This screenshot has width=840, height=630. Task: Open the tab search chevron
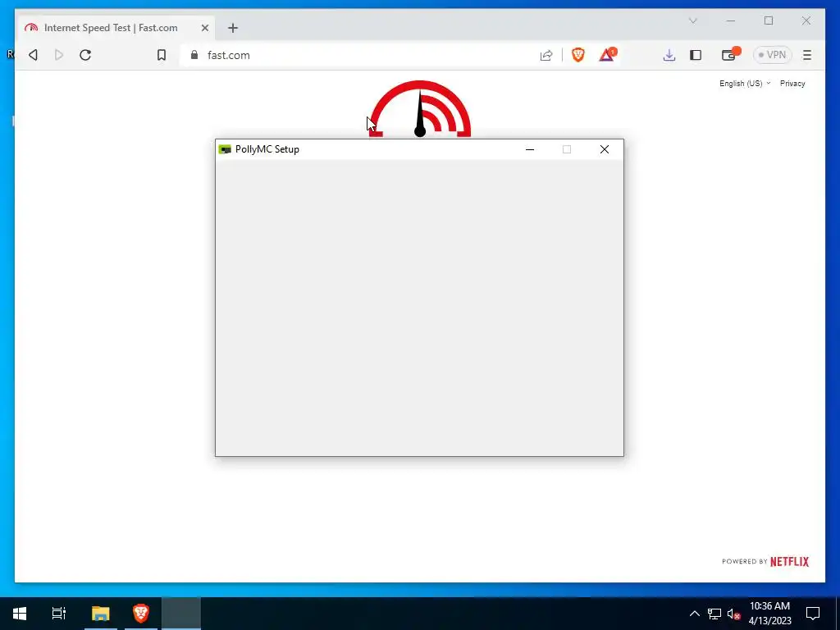tap(692, 21)
